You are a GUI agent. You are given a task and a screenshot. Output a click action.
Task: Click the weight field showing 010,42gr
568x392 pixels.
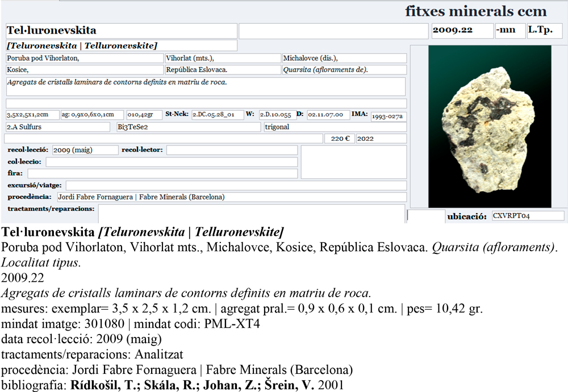click(x=144, y=115)
